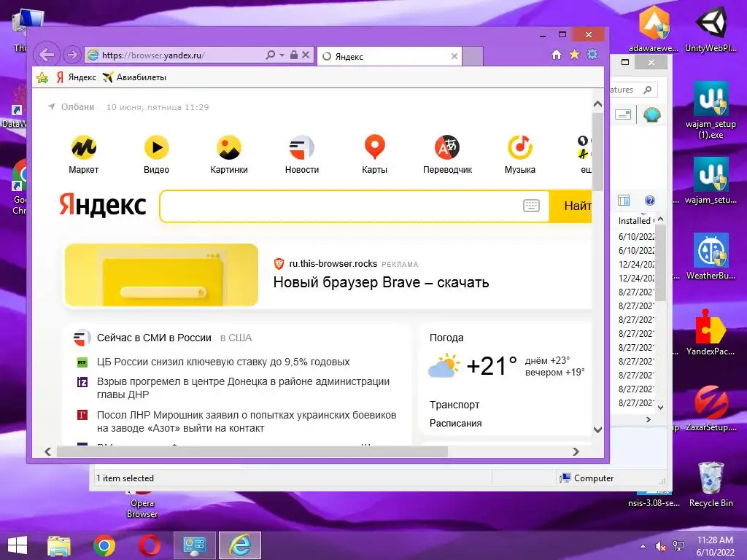The width and height of the screenshot is (747, 560).
Task: Select the YandexPac... desktop icon
Action: click(711, 332)
